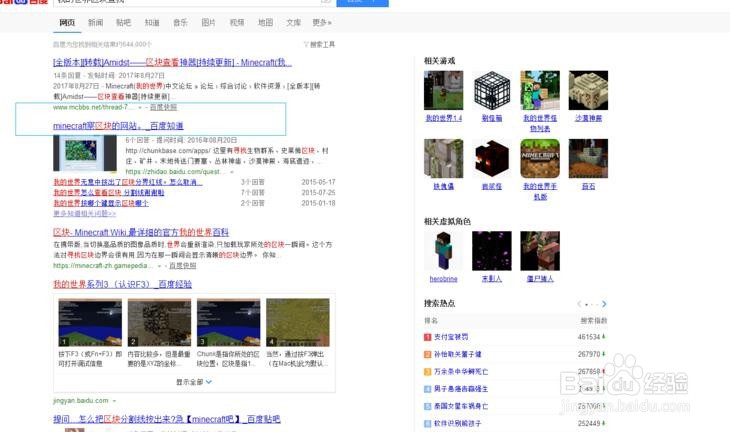Expand dropdown arrow next to the gamepedia URL
The image size is (730, 432).
[x=159, y=266]
